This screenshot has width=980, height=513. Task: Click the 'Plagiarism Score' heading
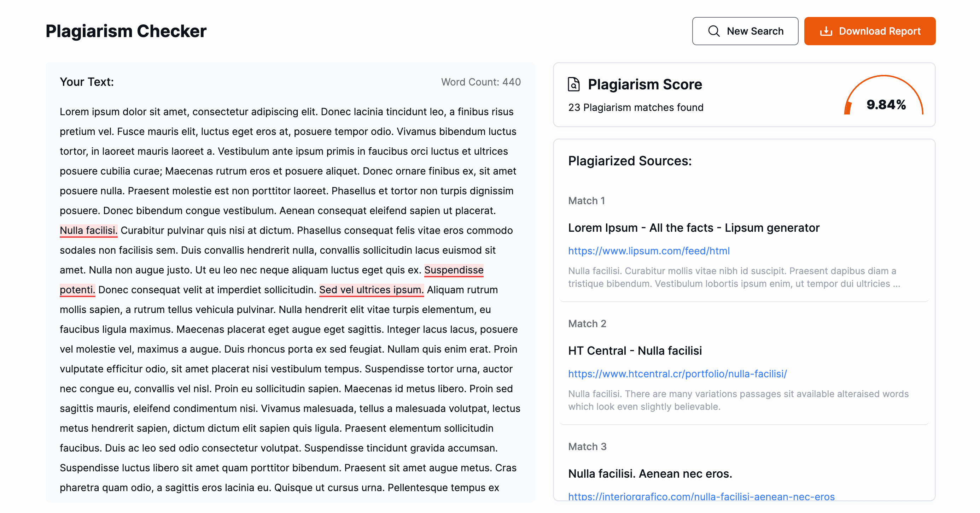[x=644, y=84]
